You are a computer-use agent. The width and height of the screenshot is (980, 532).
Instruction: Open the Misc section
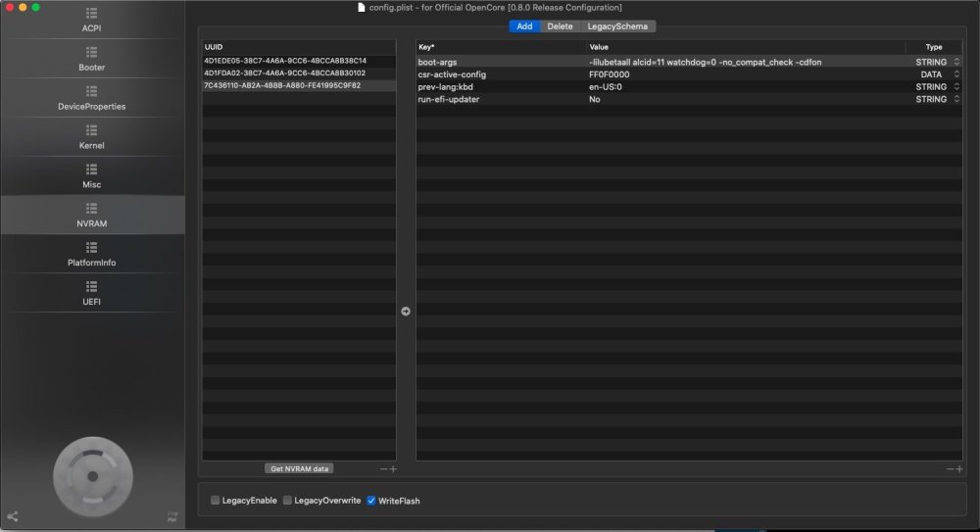pos(92,176)
